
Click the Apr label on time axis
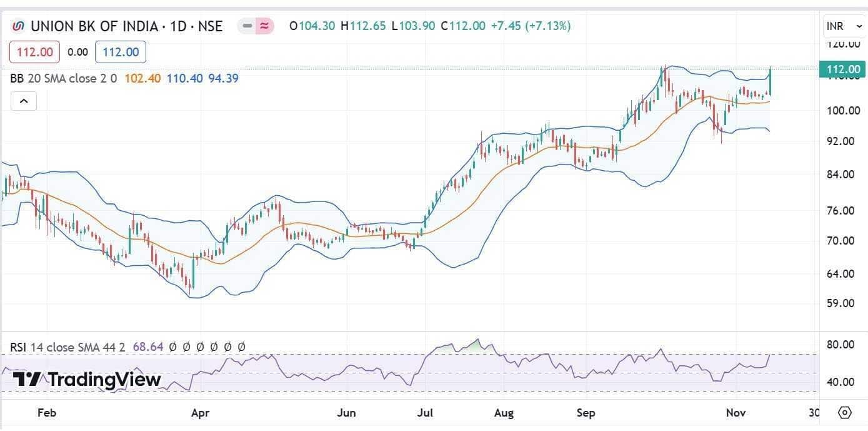click(200, 413)
